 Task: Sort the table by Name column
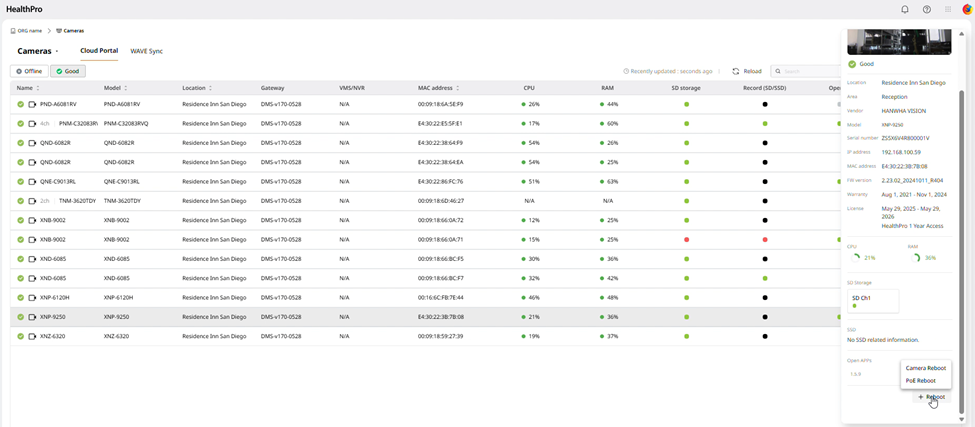[x=38, y=88]
